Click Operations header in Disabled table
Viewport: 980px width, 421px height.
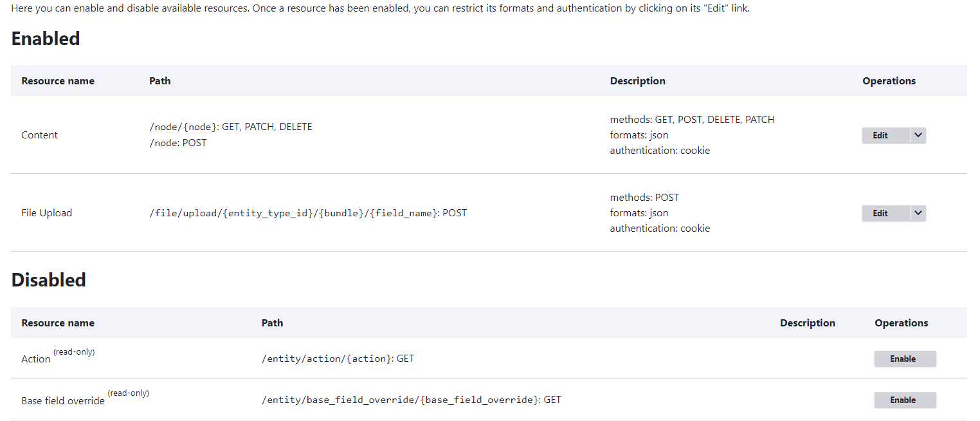click(902, 323)
